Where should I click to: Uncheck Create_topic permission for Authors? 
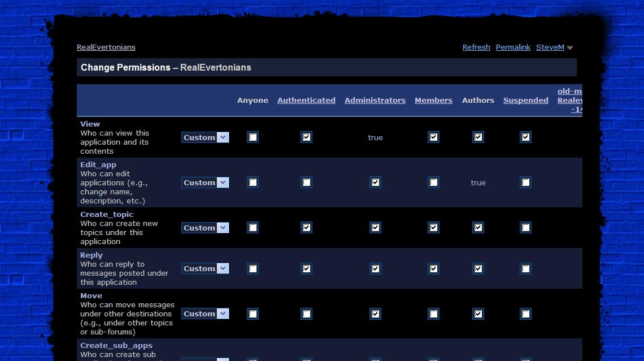click(x=478, y=228)
